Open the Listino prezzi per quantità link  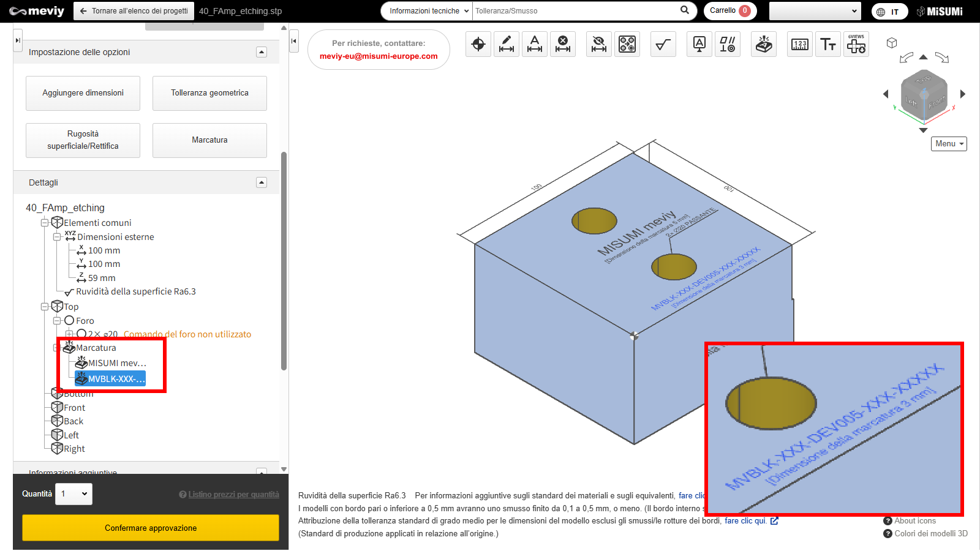[x=233, y=495]
